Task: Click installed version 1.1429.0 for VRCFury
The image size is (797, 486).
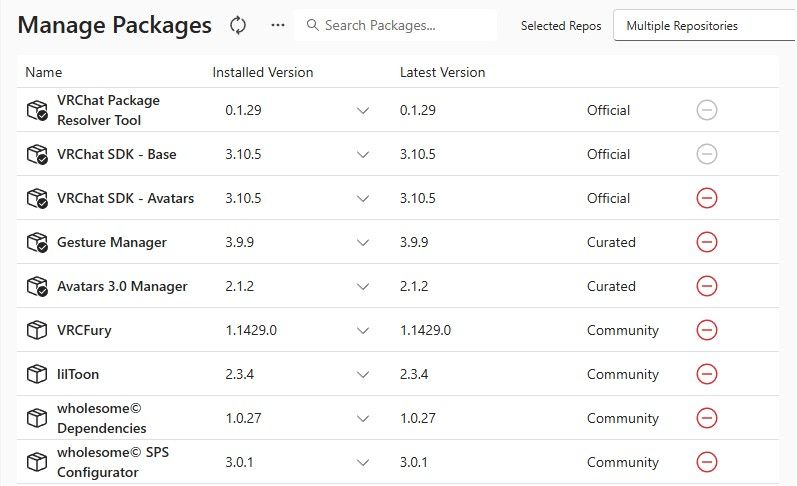Action: 251,330
